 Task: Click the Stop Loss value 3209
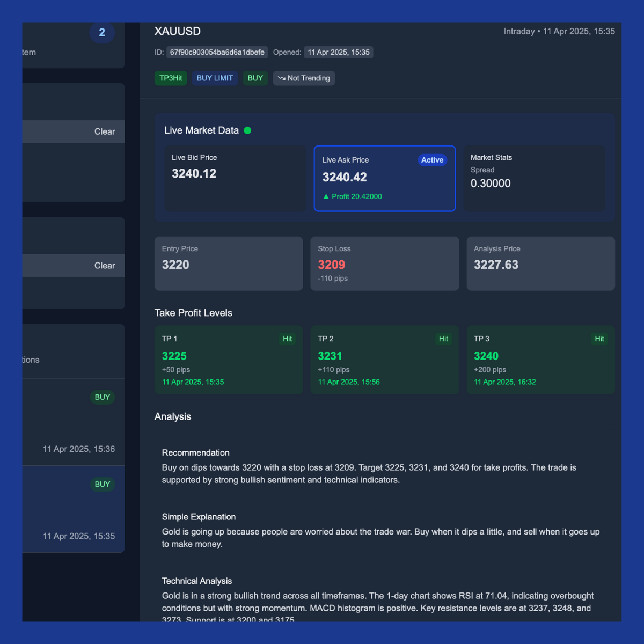click(332, 265)
